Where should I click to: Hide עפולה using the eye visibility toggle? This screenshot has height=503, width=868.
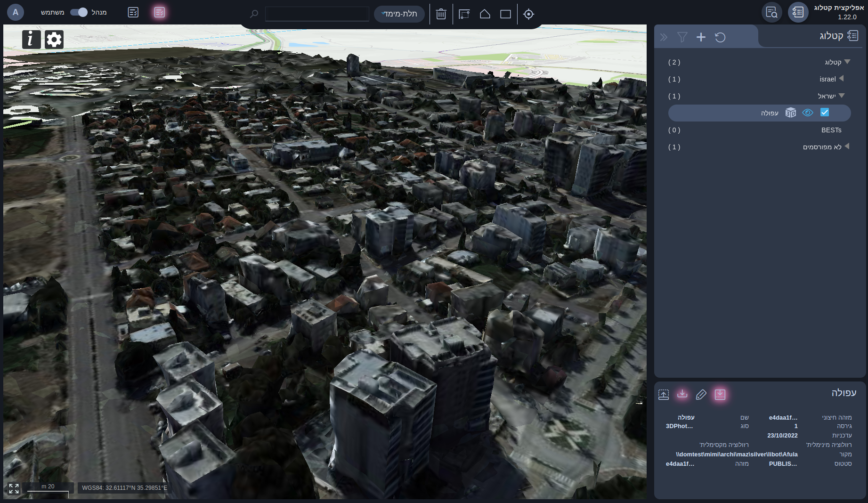808,113
